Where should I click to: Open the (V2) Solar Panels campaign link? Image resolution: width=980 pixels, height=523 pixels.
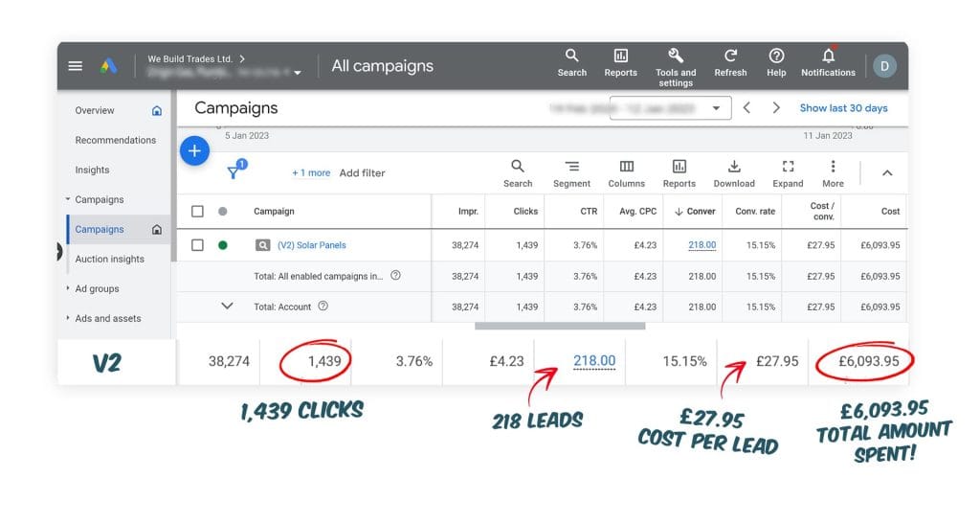[x=311, y=245]
